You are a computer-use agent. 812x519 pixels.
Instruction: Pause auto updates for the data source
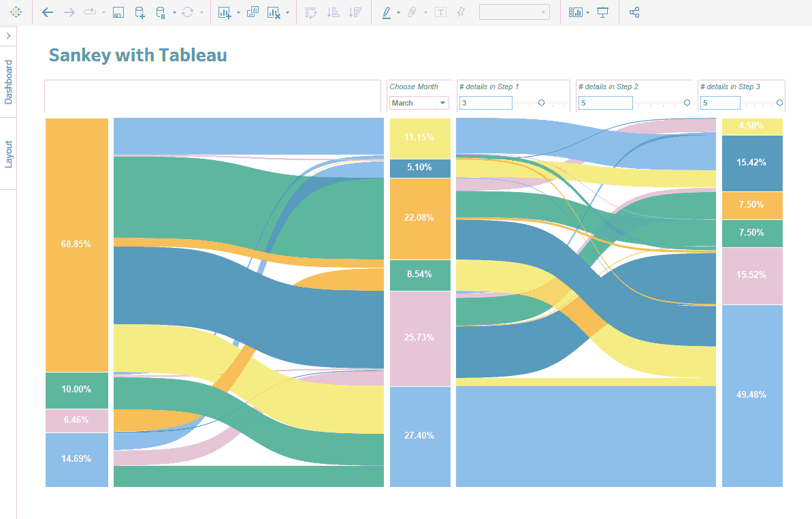pos(161,12)
